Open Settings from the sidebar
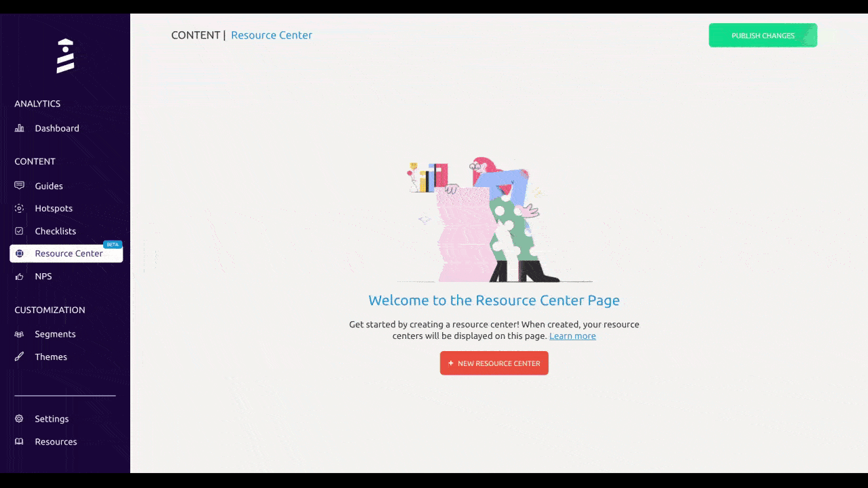Viewport: 868px width, 488px height. [x=52, y=419]
